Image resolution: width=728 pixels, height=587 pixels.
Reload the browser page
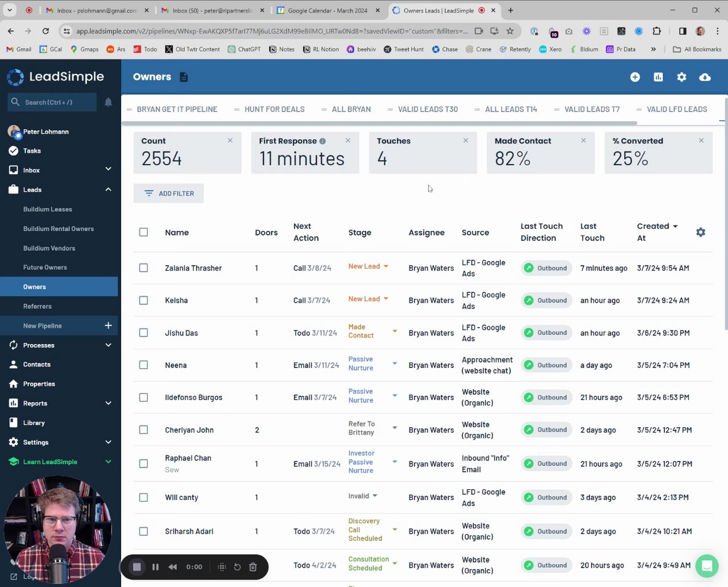tap(45, 31)
